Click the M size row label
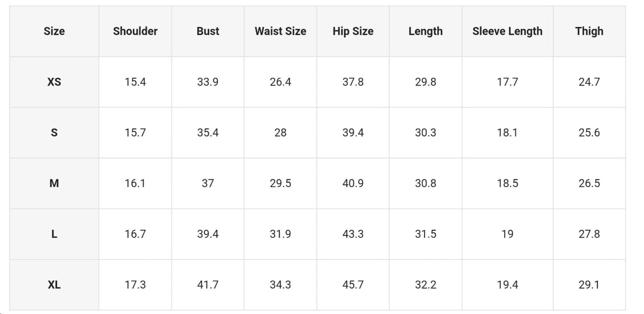 tap(54, 183)
